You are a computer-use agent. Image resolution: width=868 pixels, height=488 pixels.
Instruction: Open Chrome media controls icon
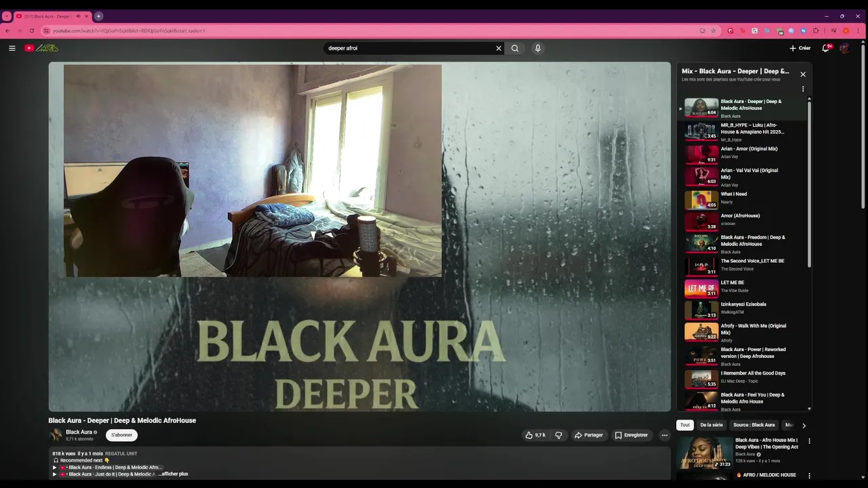[833, 30]
